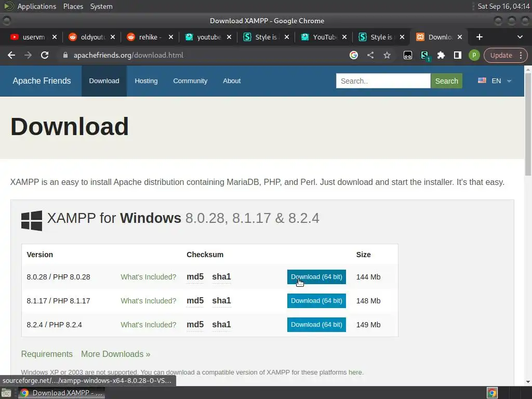Click the page vertical scrollbar thumb
This screenshot has height=399, width=532.
point(528,124)
